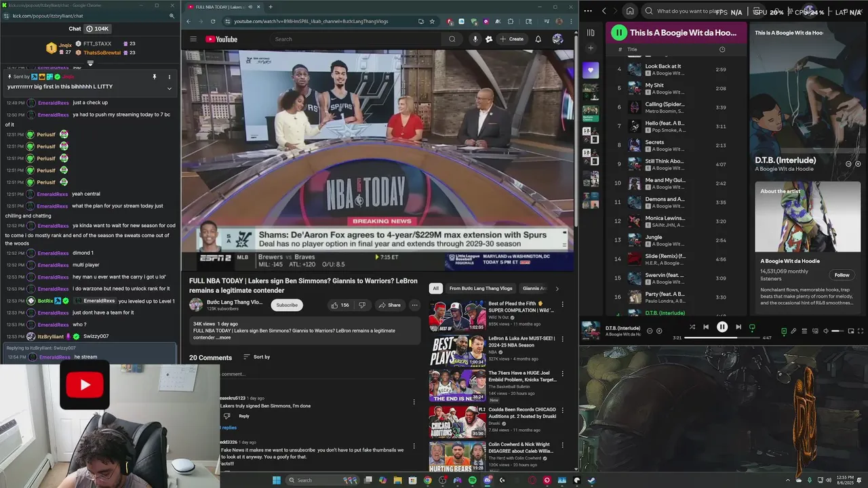Enter Spotify full screen mode
This screenshot has height=488, width=868.
(x=861, y=331)
